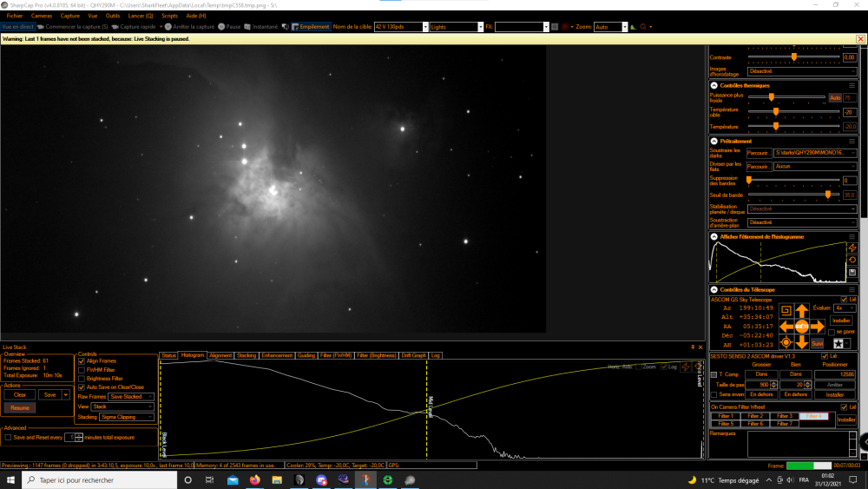Click the Resume live stacking button

[20, 408]
